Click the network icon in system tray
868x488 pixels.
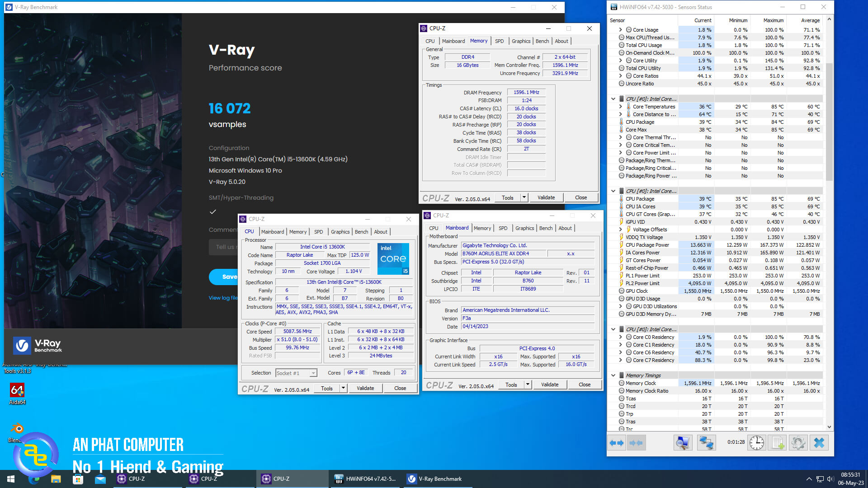pos(820,479)
